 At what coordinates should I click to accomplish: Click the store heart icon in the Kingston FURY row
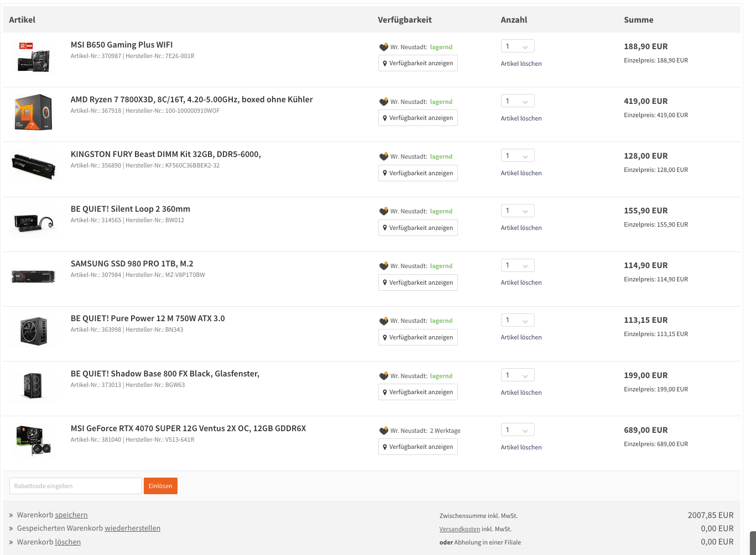click(x=384, y=156)
